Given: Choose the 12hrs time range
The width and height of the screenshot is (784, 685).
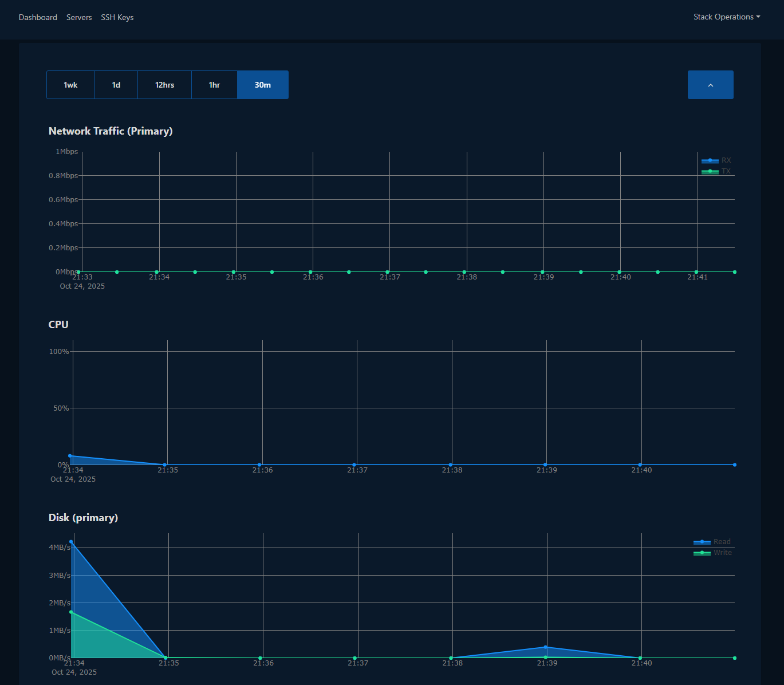Looking at the screenshot, I should coord(164,85).
